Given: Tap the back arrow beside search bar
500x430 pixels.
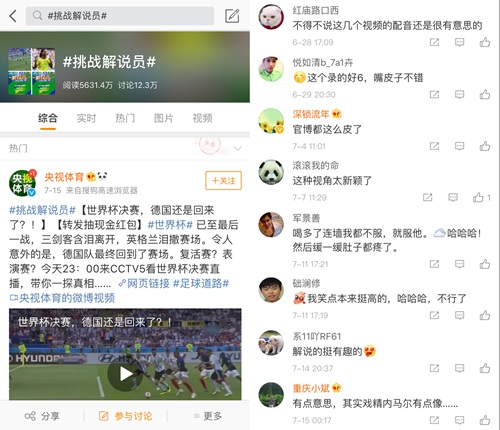Looking at the screenshot, I should click(13, 16).
